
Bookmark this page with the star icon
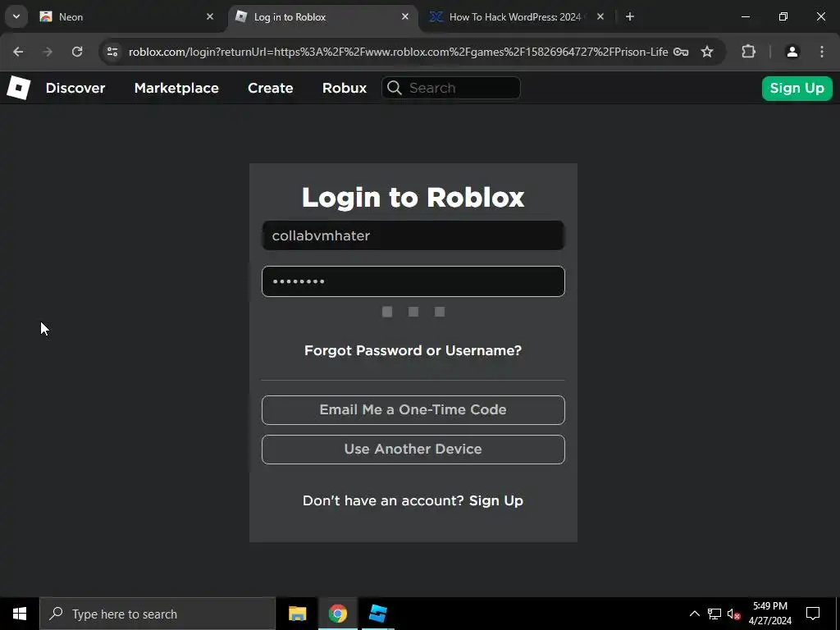coord(707,52)
